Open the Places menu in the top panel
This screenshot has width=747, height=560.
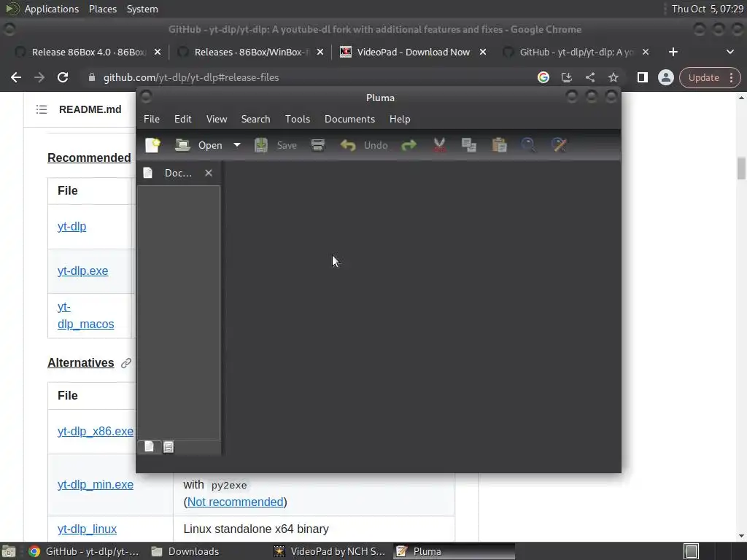click(x=102, y=9)
